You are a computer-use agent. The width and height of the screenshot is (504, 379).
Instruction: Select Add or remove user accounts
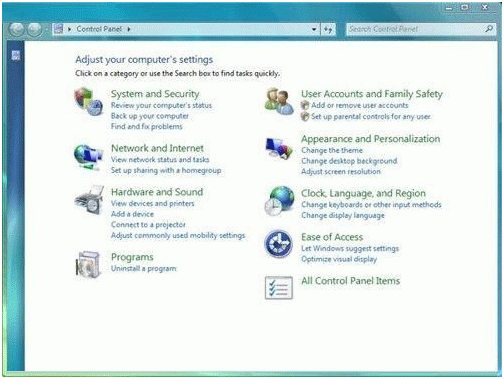tap(360, 105)
